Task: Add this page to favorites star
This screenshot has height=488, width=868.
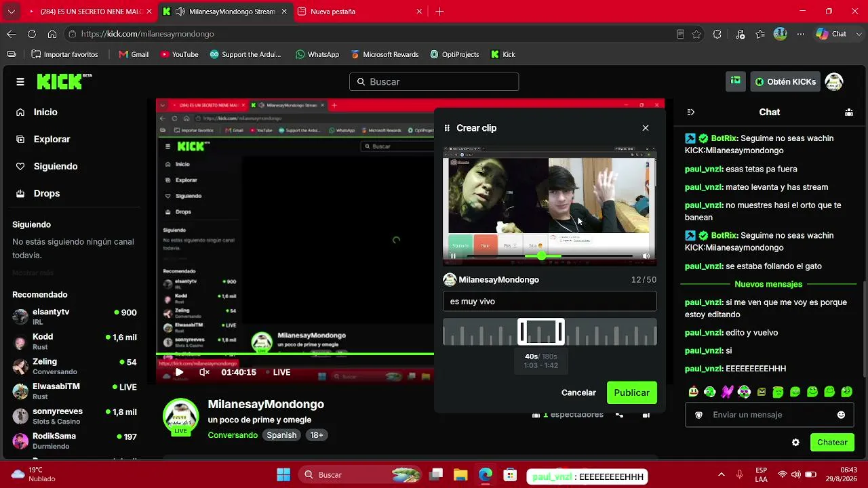Action: [696, 34]
